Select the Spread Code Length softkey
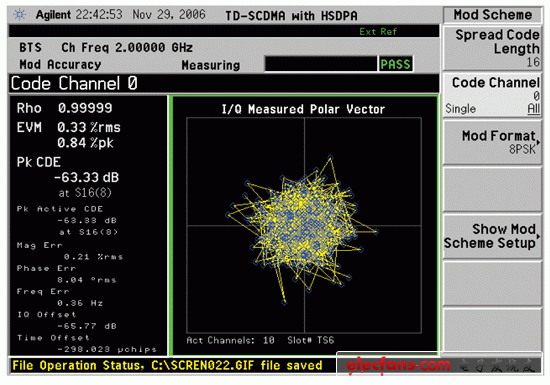Viewport: 550px width, 385px height. coord(492,48)
